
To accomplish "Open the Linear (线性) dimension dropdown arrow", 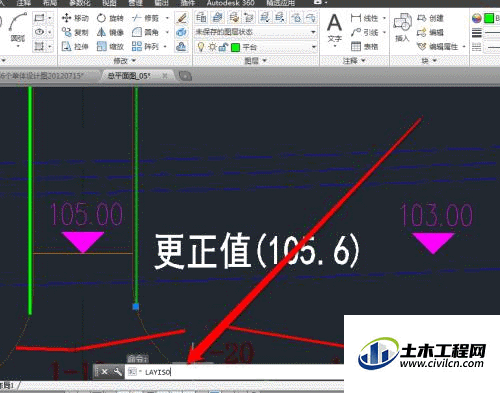I will (384, 18).
